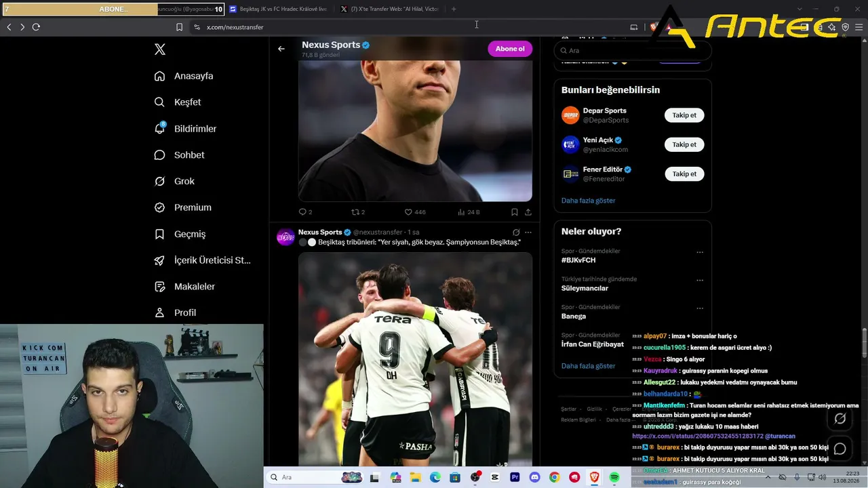The width and height of the screenshot is (868, 488).
Task: Open Makaleler in the sidebar
Action: coord(184,287)
